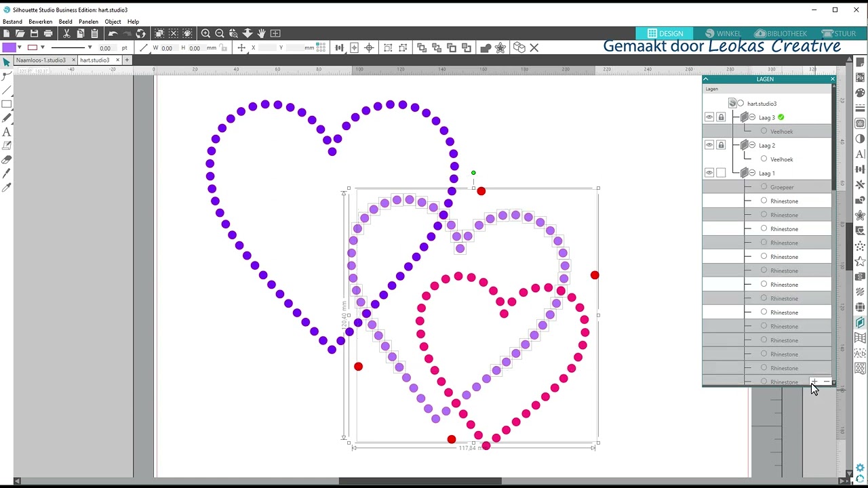Open the line color dropdown arrow
The image size is (868, 488).
pyautogui.click(x=43, y=47)
